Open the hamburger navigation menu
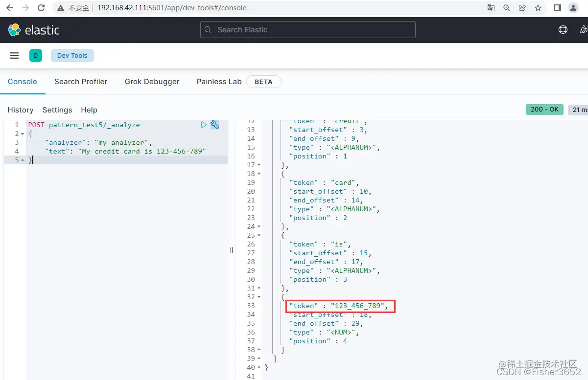 (x=14, y=56)
